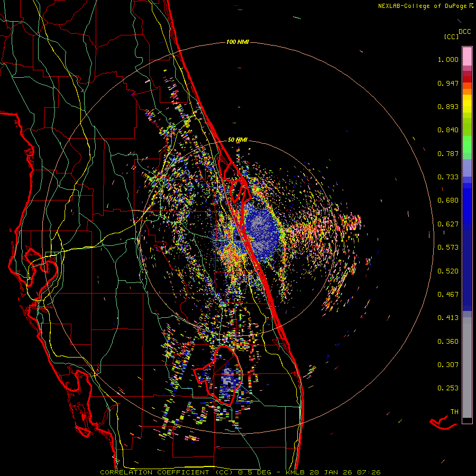Click the 0.307 color scale value
The width and height of the screenshot is (476, 476).
click(x=448, y=365)
